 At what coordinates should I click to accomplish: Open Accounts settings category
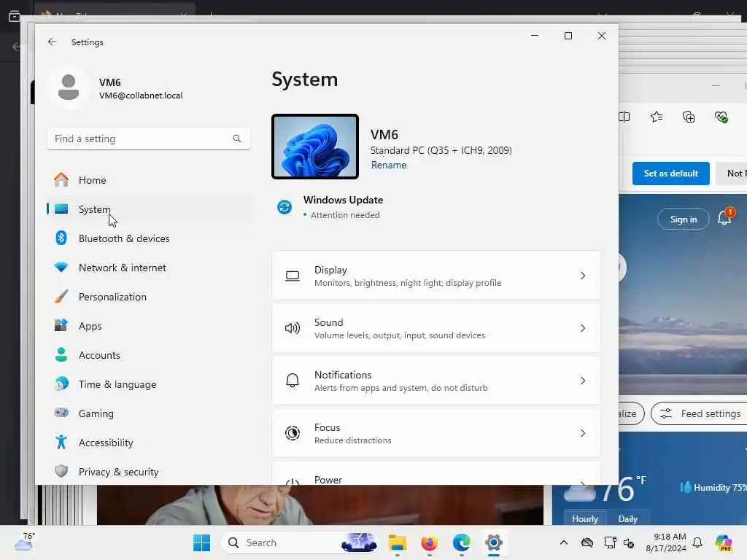click(149, 355)
